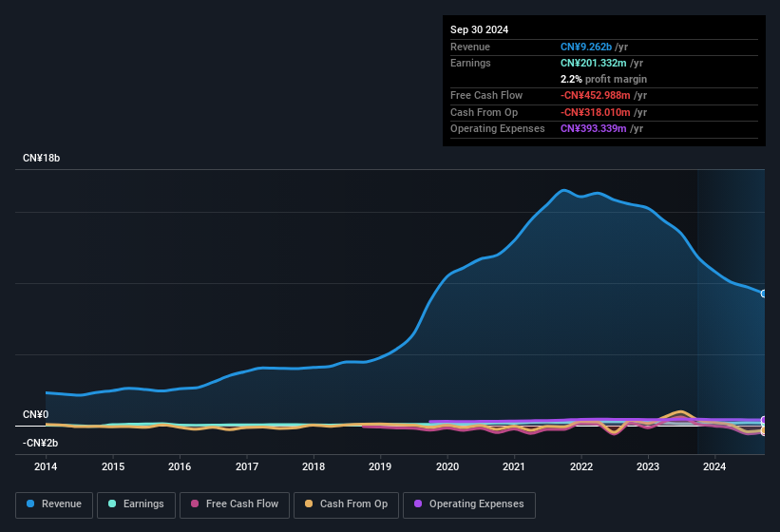Click the blue Revenue data point marker
This screenshot has height=532, width=780.
coord(764,294)
